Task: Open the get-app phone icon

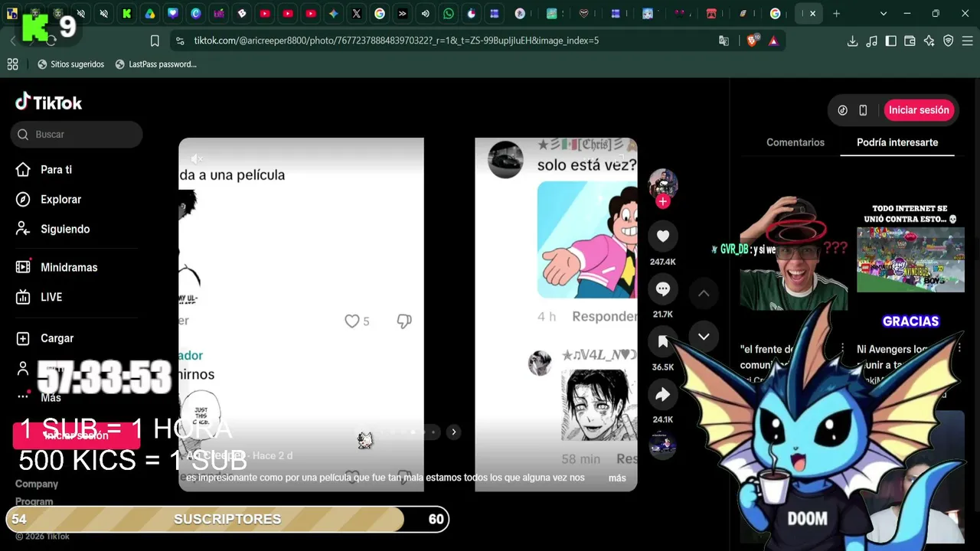Action: (863, 110)
